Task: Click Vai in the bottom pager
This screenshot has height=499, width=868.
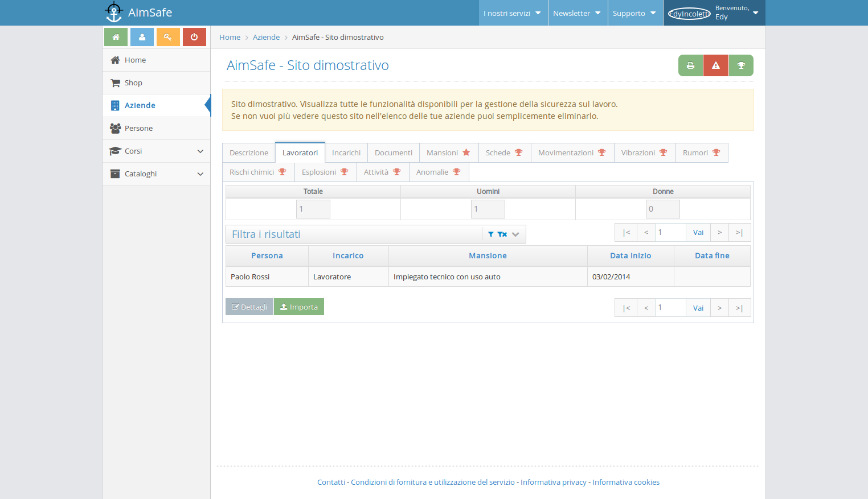Action: (x=698, y=308)
